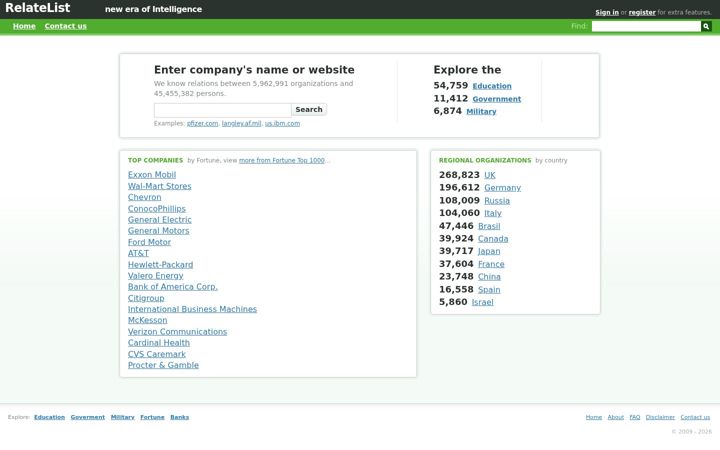Open General Motors company link
This screenshot has width=720, height=450.
pos(159,231)
